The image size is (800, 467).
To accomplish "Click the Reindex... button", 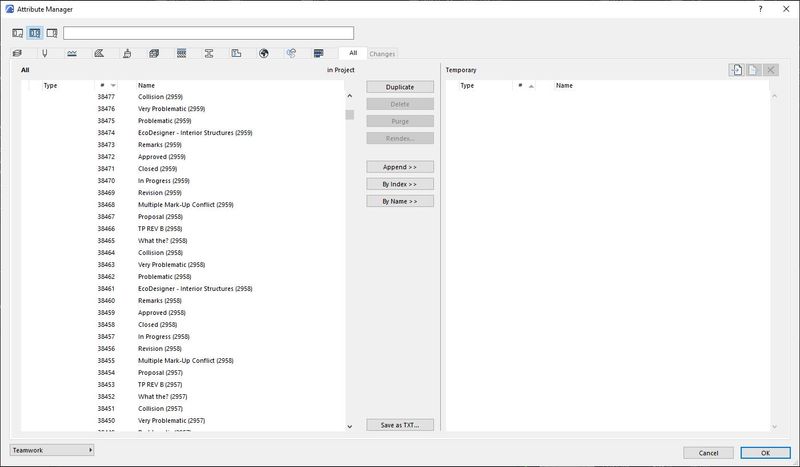I will [400, 138].
